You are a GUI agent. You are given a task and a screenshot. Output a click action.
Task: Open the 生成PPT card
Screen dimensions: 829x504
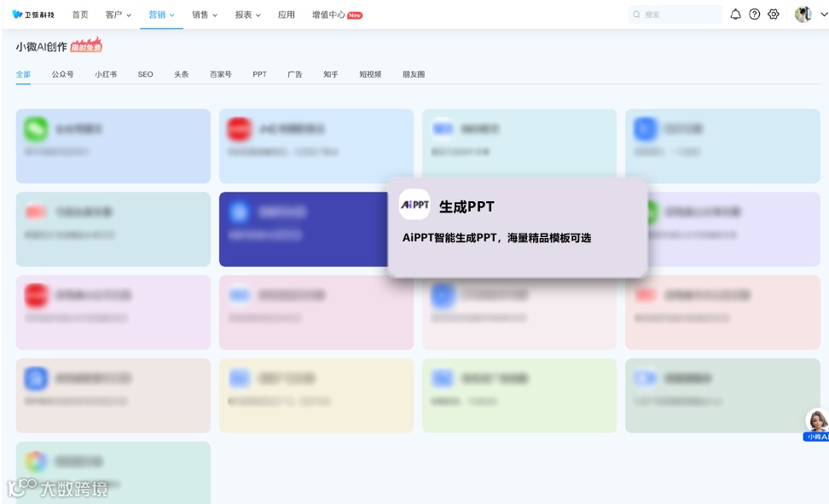518,228
